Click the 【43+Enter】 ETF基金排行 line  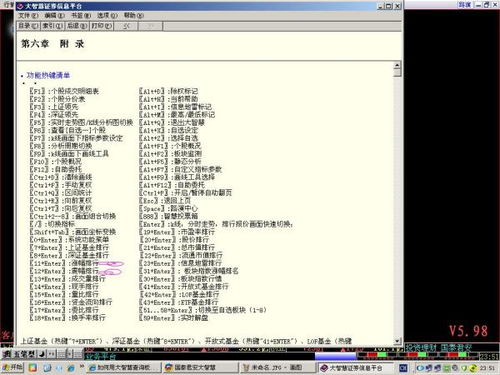tap(179, 302)
